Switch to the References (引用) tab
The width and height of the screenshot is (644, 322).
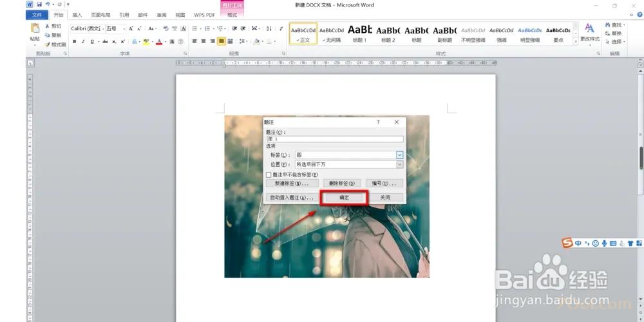tap(124, 15)
